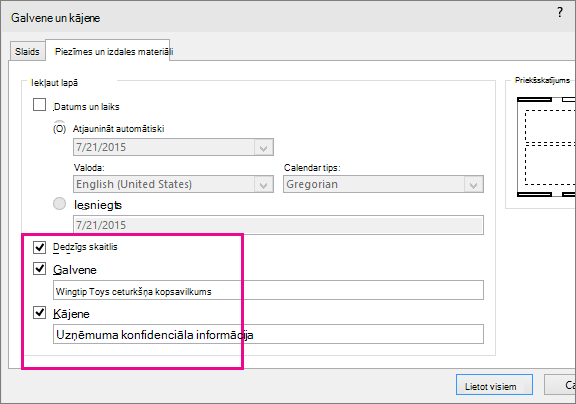Toggle the Galvene checkbox
This screenshot has width=576, height=404.
coord(40,269)
